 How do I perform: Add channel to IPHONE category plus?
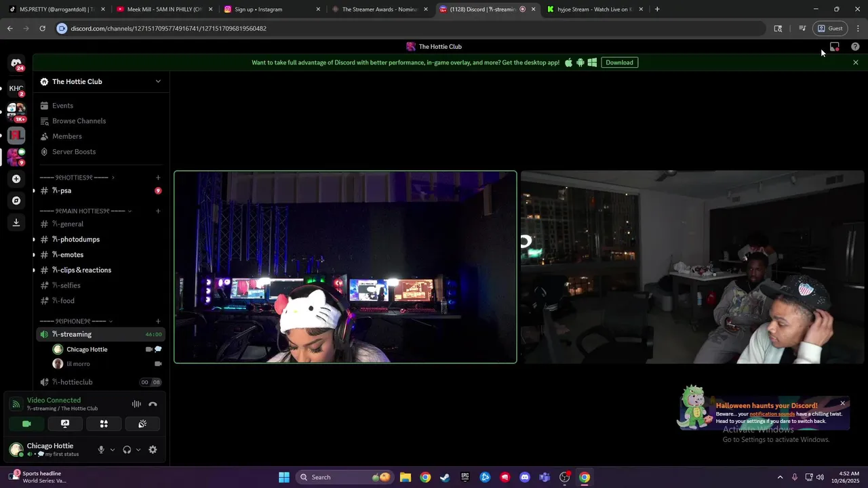pyautogui.click(x=158, y=321)
